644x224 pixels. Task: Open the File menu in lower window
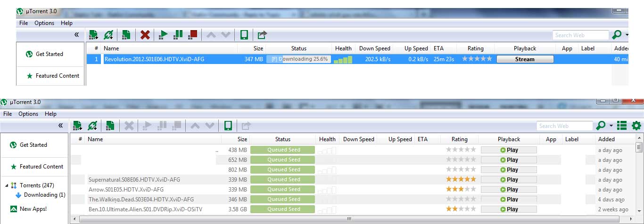[8, 114]
